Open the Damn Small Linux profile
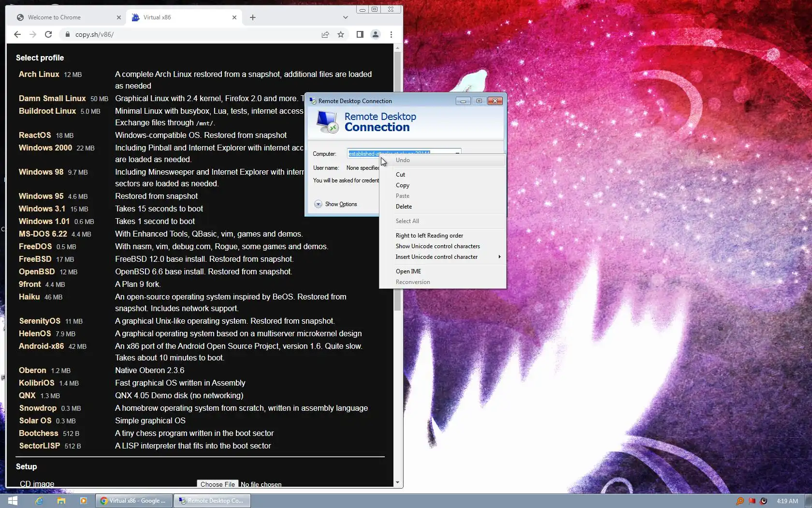Image resolution: width=812 pixels, height=508 pixels. (52, 98)
